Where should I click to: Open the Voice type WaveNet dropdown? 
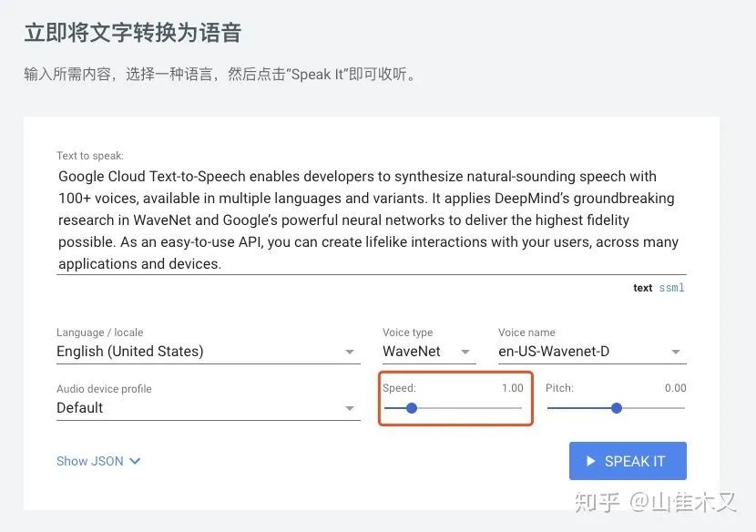pyautogui.click(x=428, y=352)
